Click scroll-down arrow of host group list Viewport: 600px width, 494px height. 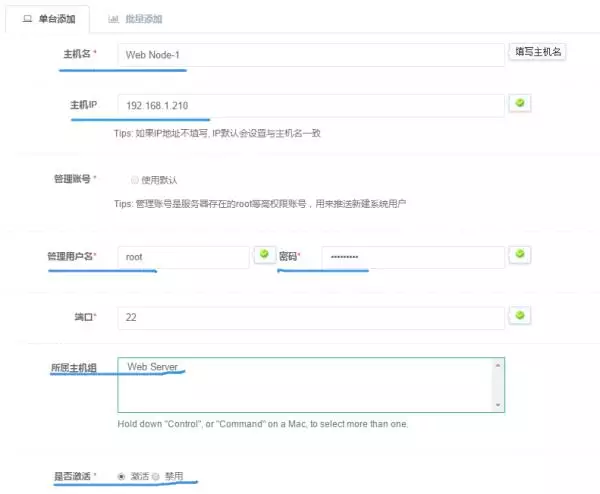pos(498,405)
